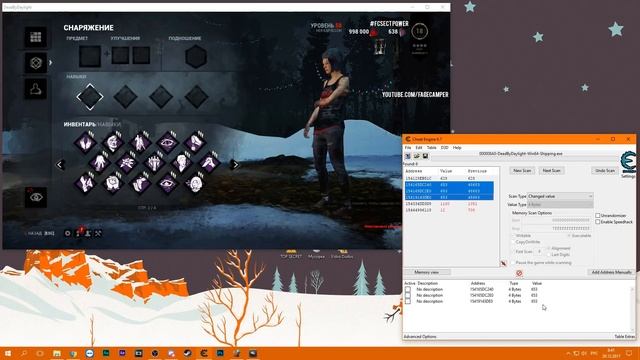Expand the chevron beside the loadout sidebar icon

point(51,63)
